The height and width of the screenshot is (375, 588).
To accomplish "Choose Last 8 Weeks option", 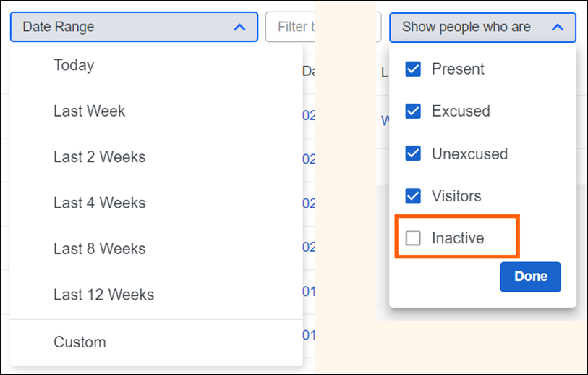I will [x=99, y=249].
